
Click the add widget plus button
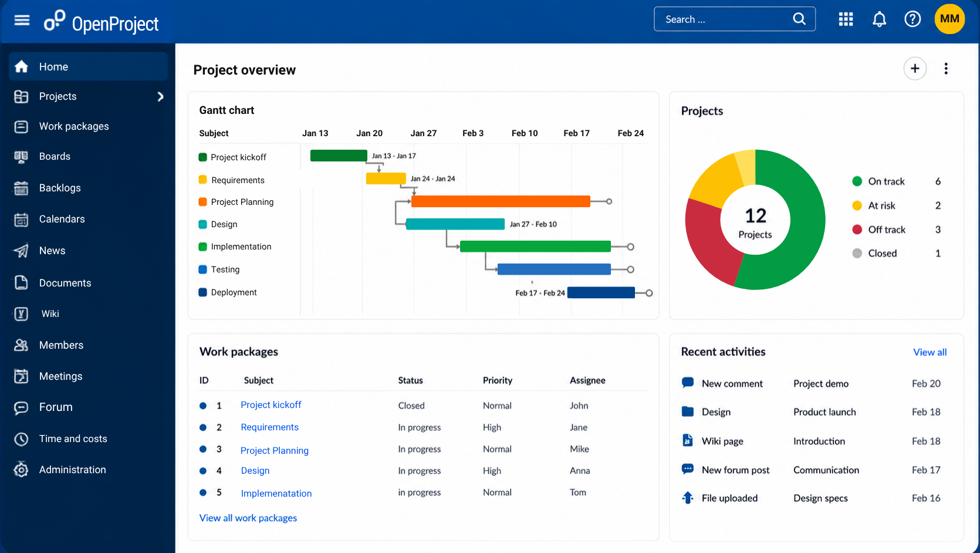915,69
